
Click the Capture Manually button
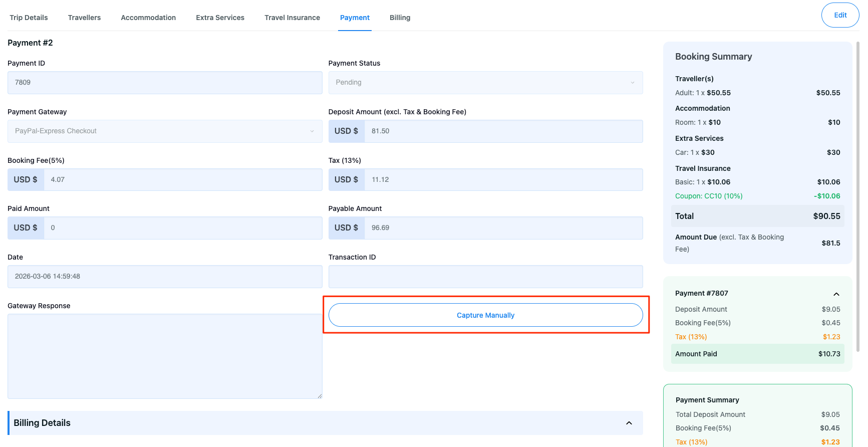pyautogui.click(x=485, y=315)
